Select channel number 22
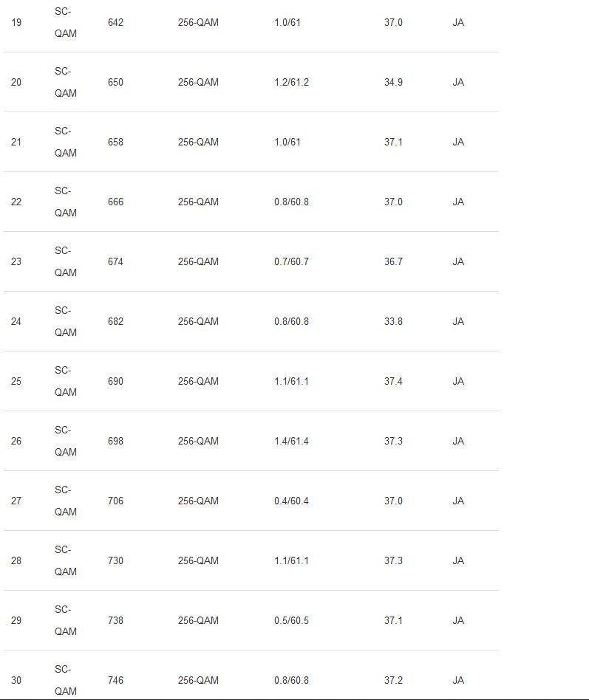Image resolution: width=589 pixels, height=700 pixels. [16, 202]
